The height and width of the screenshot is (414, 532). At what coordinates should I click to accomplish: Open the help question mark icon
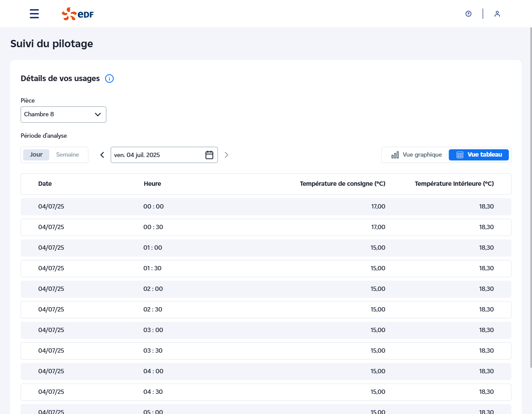point(469,14)
